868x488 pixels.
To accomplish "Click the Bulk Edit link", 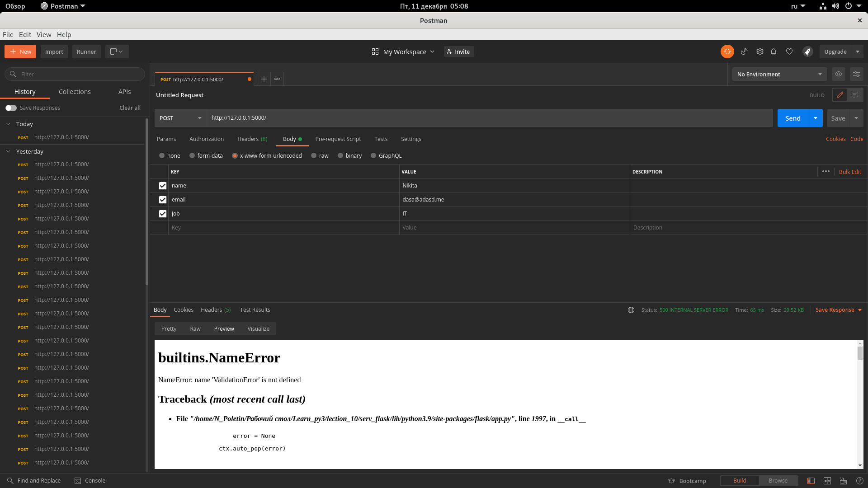I will tap(850, 172).
